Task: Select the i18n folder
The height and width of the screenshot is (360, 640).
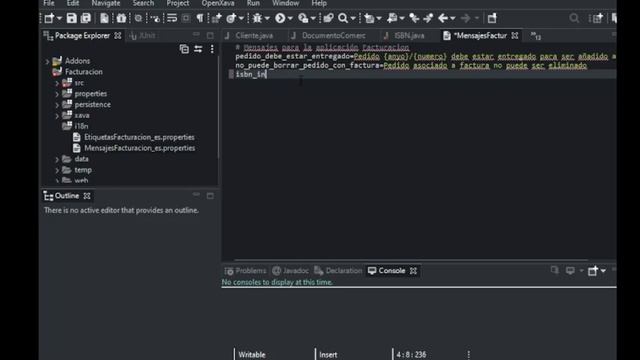Action: pos(81,126)
